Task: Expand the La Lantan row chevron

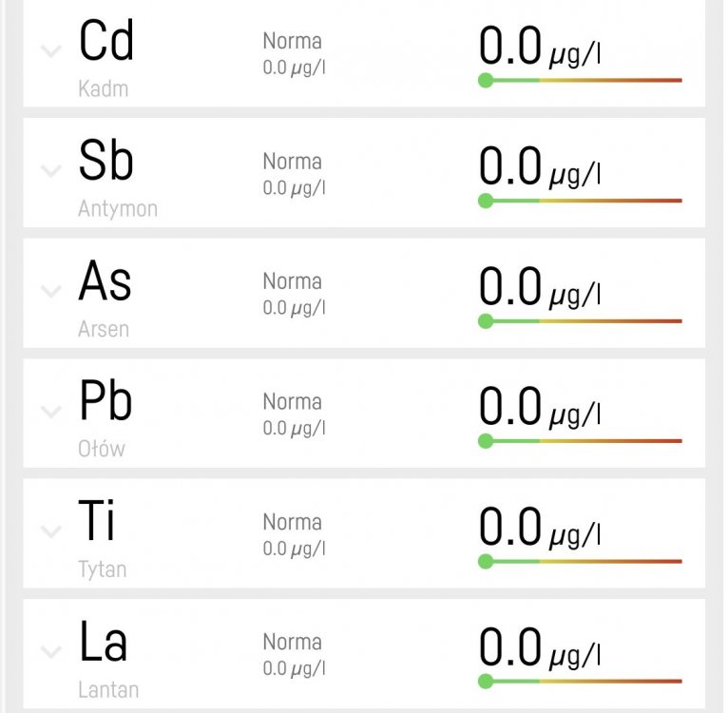Action: [x=50, y=652]
